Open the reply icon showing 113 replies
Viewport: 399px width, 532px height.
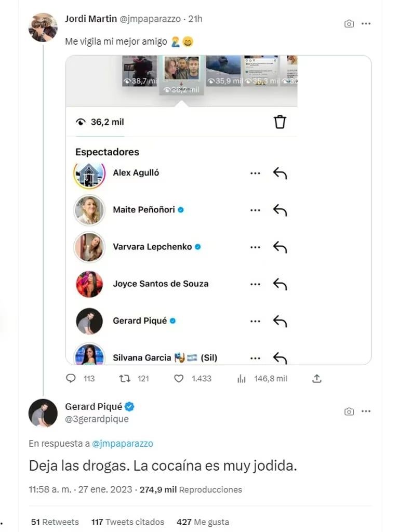(x=71, y=379)
